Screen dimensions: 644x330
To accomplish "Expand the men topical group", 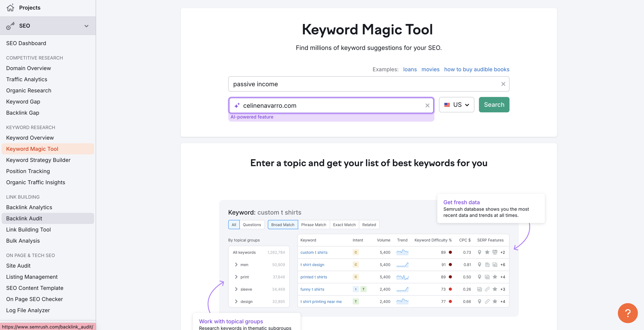I will 236,265.
